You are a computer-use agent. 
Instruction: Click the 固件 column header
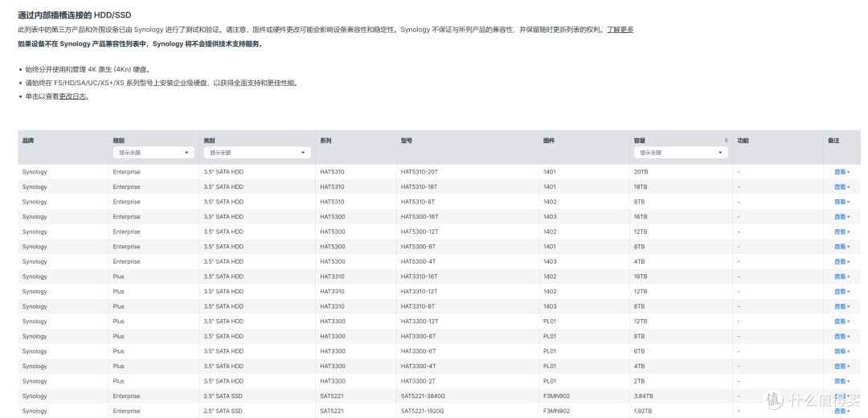click(x=549, y=141)
